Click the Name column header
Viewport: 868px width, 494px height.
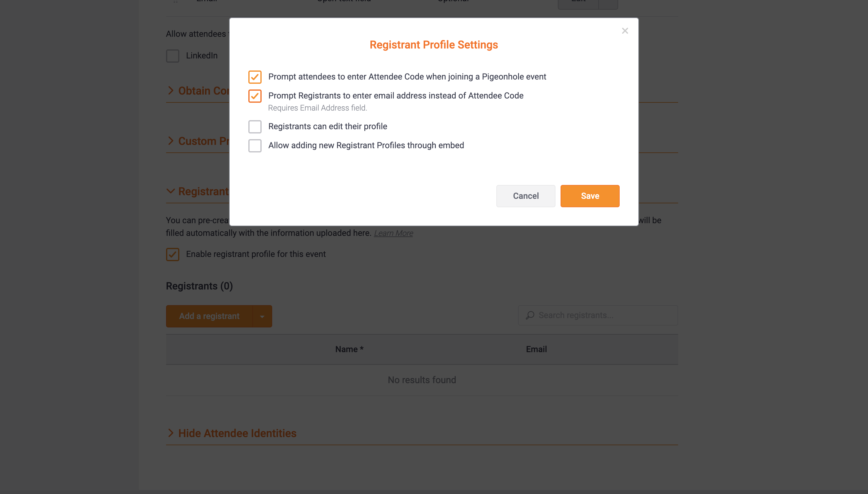pos(349,349)
